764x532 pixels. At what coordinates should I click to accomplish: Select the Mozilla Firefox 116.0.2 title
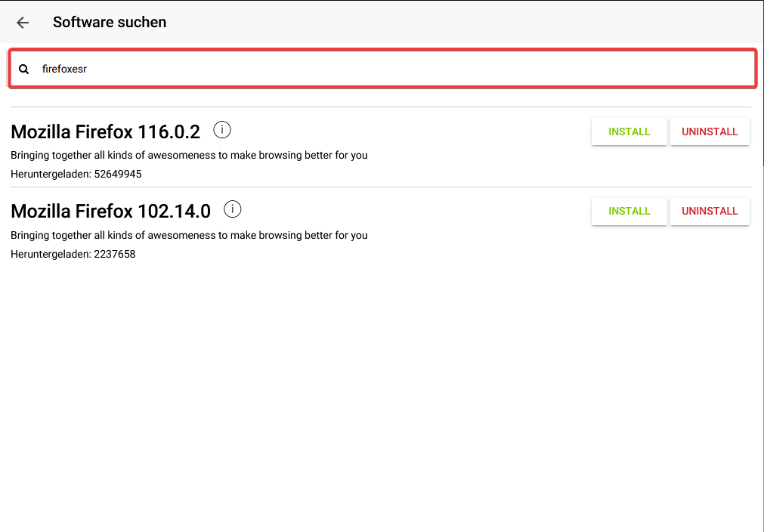105,132
